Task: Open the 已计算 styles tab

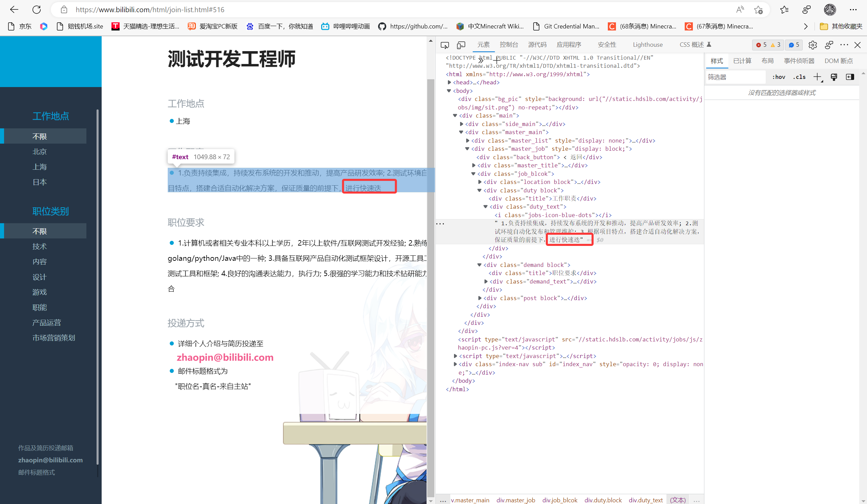Action: 742,61
